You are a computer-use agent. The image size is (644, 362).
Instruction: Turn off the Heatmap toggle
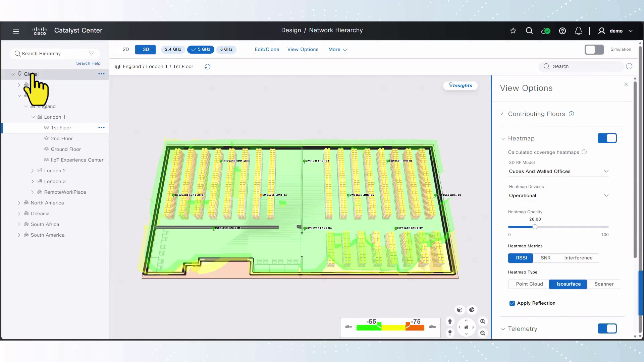click(x=607, y=138)
